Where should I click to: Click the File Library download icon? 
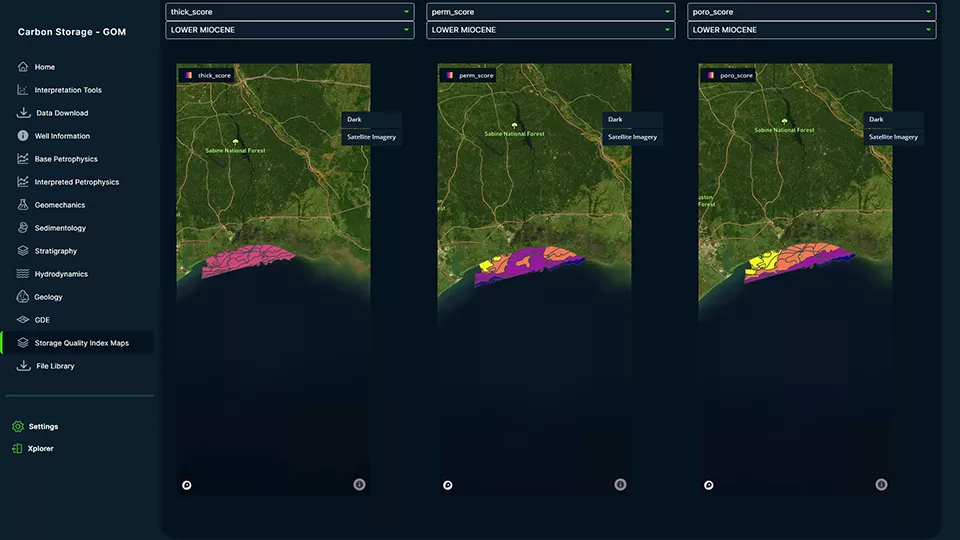23,366
